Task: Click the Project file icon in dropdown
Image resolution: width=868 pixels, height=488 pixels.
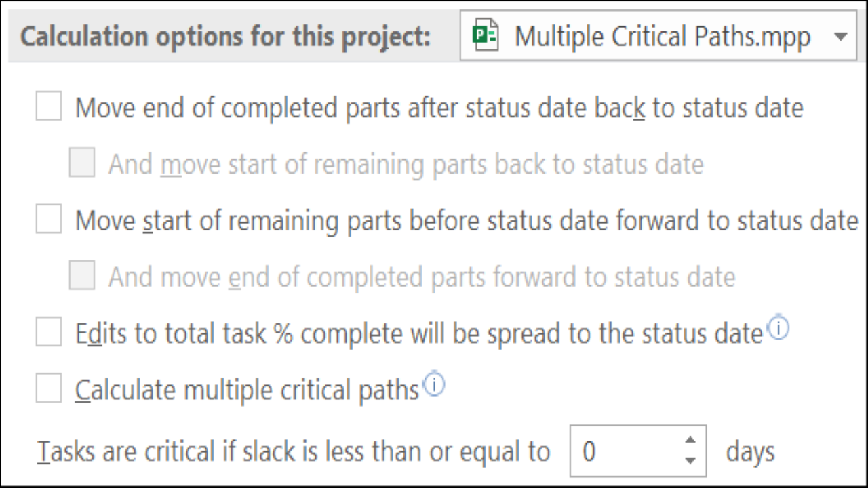Action: click(x=486, y=37)
